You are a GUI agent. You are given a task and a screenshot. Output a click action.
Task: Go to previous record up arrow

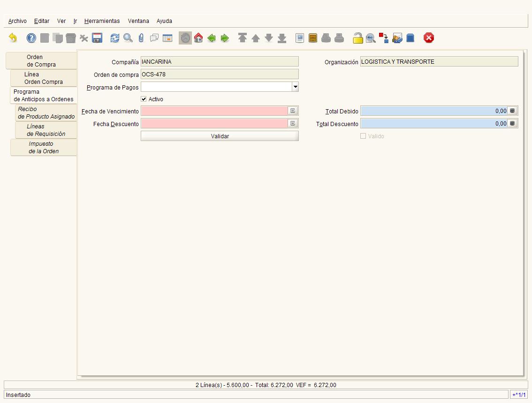pos(256,37)
